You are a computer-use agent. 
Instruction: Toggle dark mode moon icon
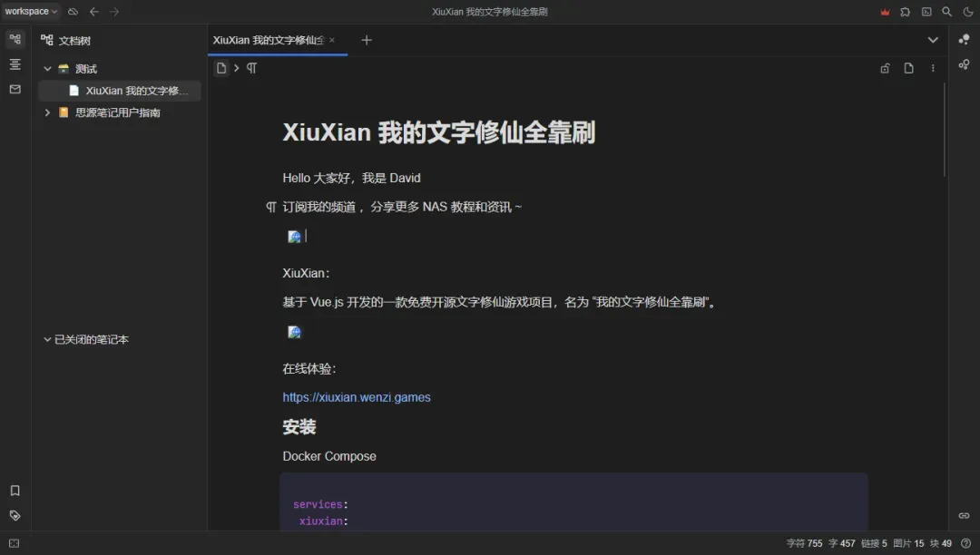967,12
